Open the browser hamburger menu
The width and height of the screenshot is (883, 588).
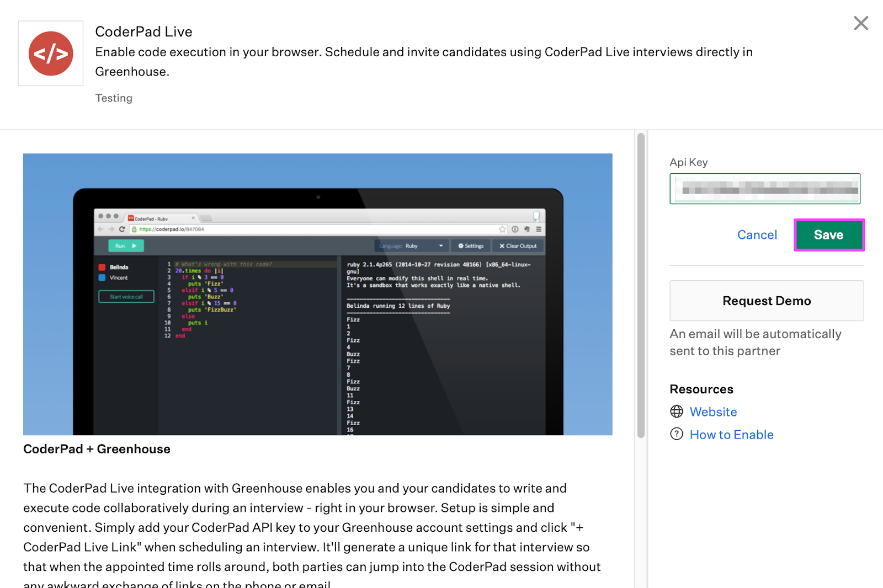tap(539, 229)
